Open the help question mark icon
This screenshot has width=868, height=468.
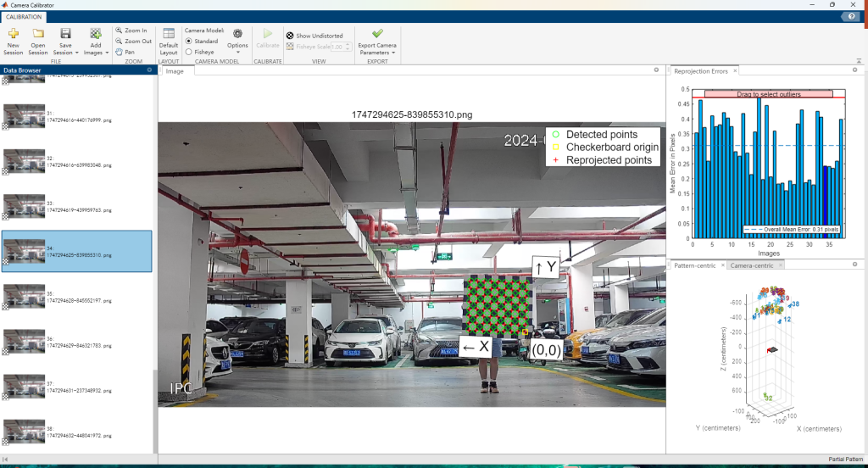pyautogui.click(x=853, y=16)
